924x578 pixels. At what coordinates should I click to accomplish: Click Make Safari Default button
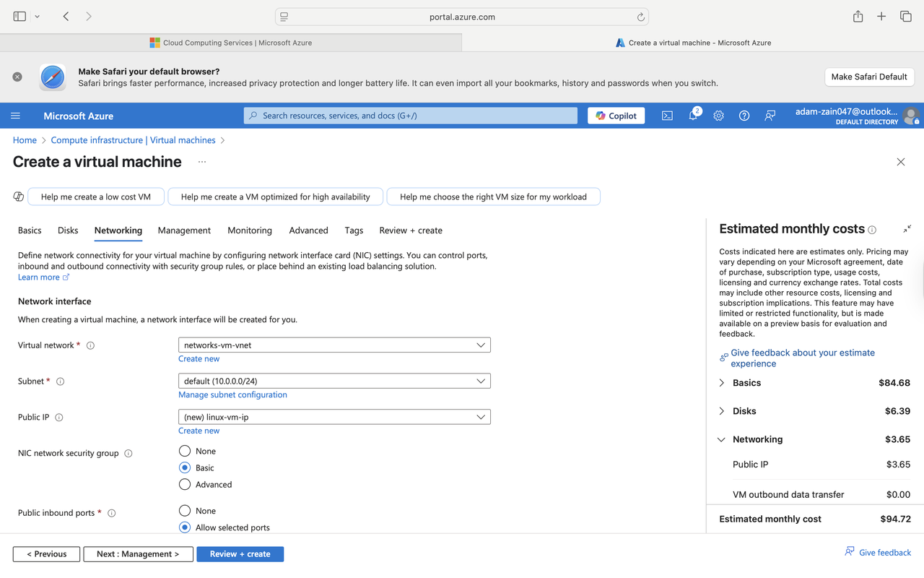(869, 77)
